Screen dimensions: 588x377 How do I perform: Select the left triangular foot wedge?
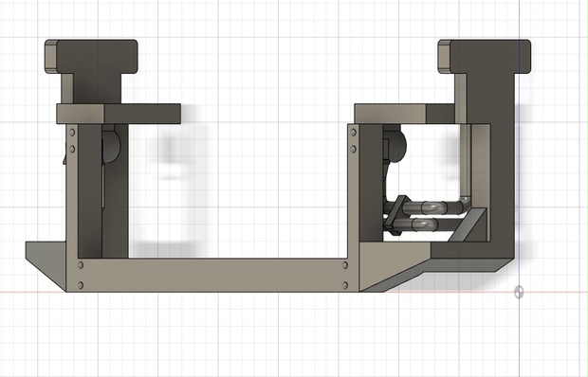pos(46,264)
